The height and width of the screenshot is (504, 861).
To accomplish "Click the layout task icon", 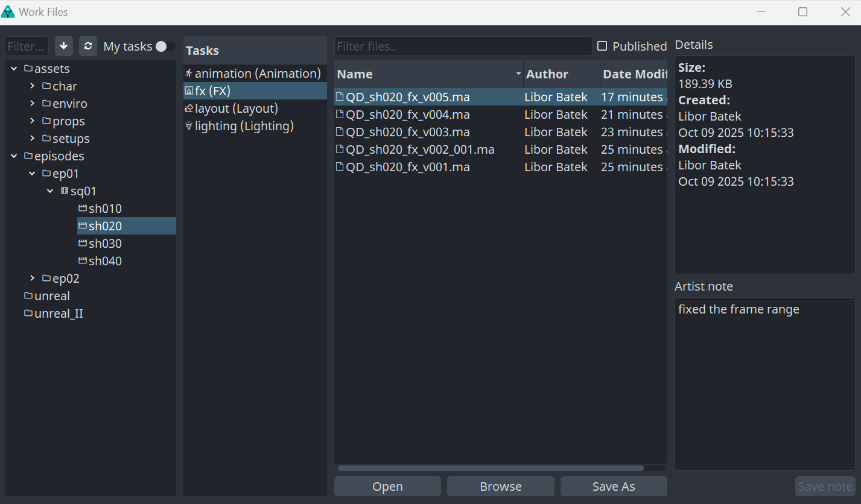I will click(189, 109).
